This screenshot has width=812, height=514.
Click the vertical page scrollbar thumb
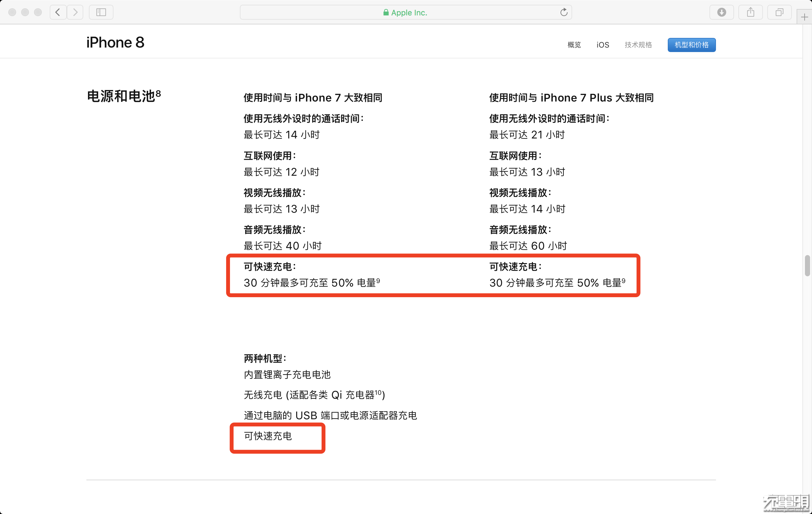tap(807, 266)
